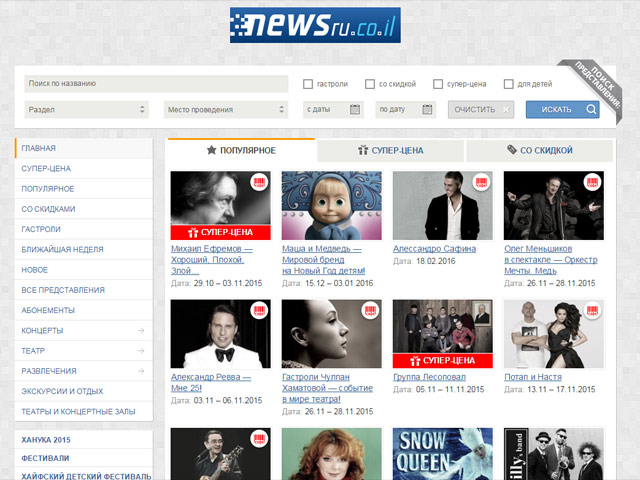This screenshot has width=640, height=480.
Task: Switch to the Супер-цена tab
Action: coord(390,151)
